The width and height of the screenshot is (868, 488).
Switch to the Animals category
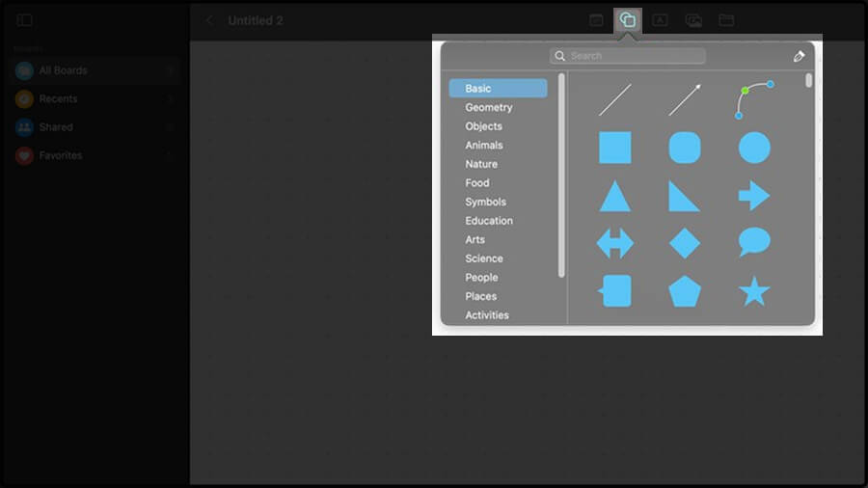483,145
